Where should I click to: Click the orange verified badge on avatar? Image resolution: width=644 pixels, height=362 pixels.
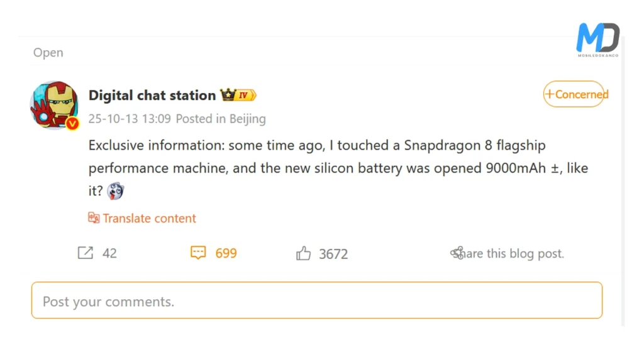tap(73, 124)
